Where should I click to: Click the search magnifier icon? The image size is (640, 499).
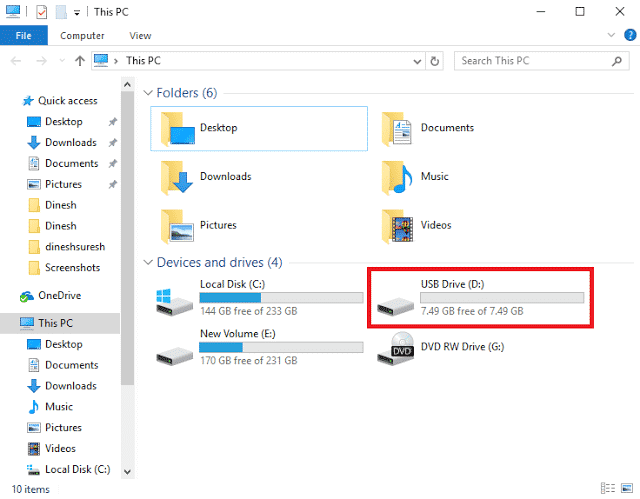(x=617, y=61)
